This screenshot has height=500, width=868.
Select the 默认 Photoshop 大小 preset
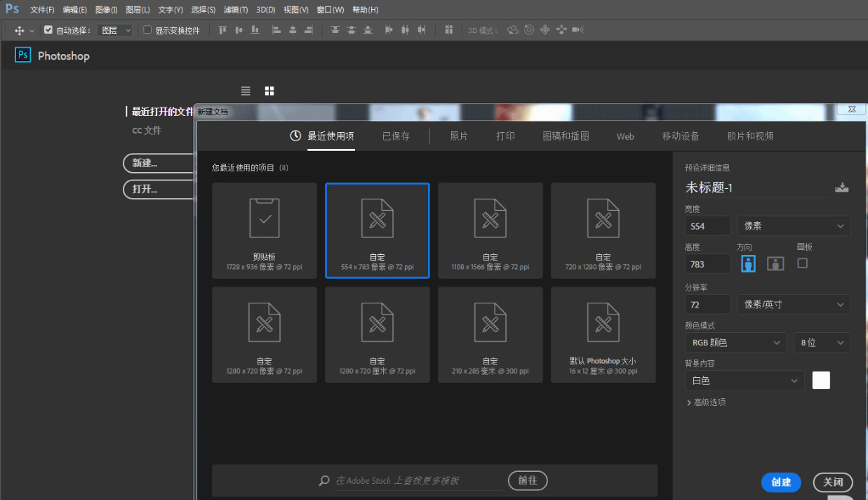(603, 334)
